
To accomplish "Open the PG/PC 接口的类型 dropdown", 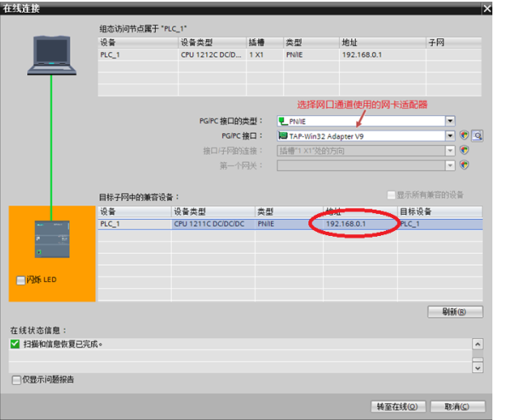I will coord(450,121).
